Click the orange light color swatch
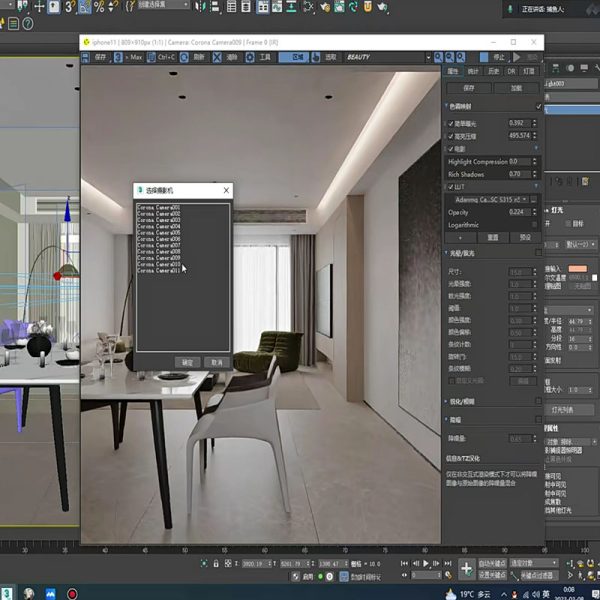The width and height of the screenshot is (600, 600). click(577, 269)
